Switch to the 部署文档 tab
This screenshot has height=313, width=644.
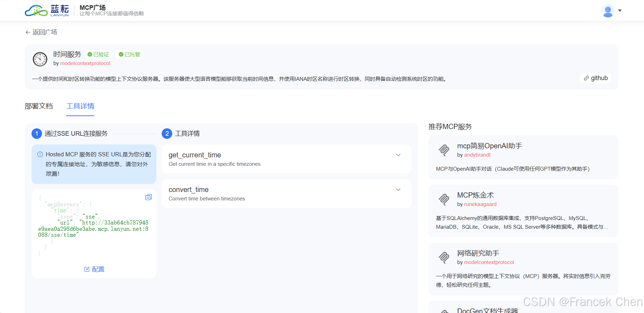tap(39, 106)
